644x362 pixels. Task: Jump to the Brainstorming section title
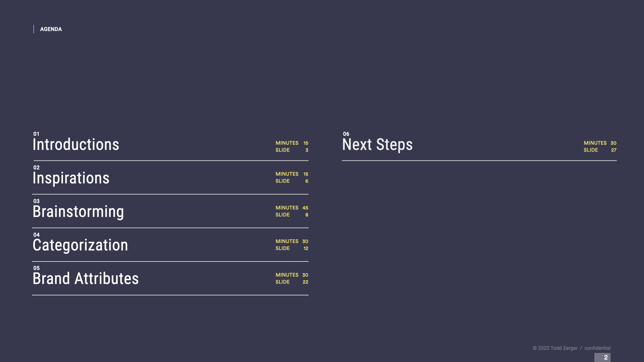[78, 212]
